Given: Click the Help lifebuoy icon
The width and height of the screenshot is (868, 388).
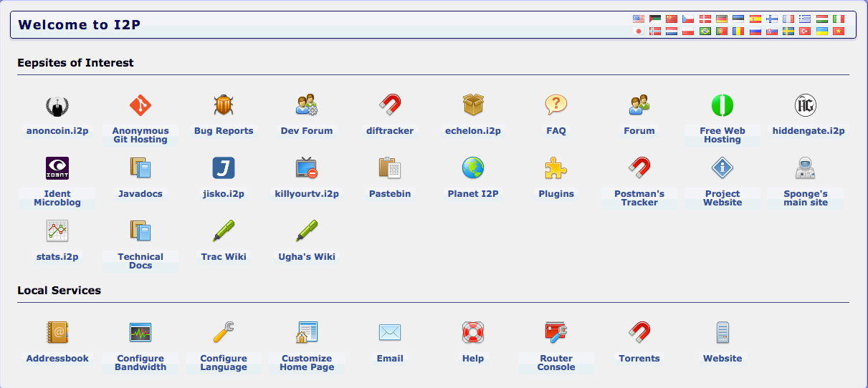Looking at the screenshot, I should (473, 332).
